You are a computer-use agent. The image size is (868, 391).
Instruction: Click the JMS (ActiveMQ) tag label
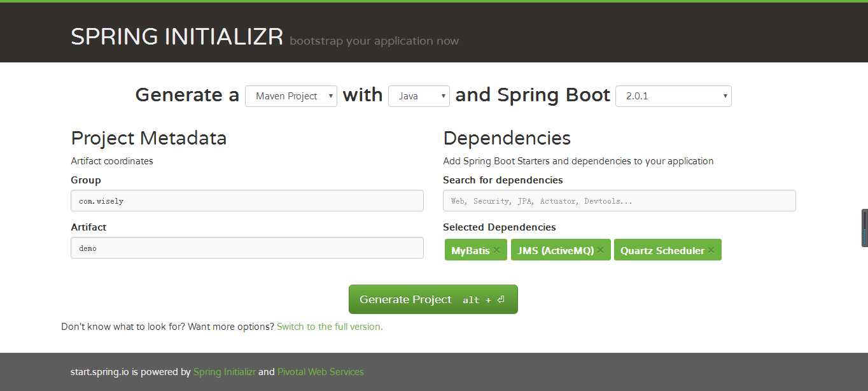pyautogui.click(x=556, y=251)
